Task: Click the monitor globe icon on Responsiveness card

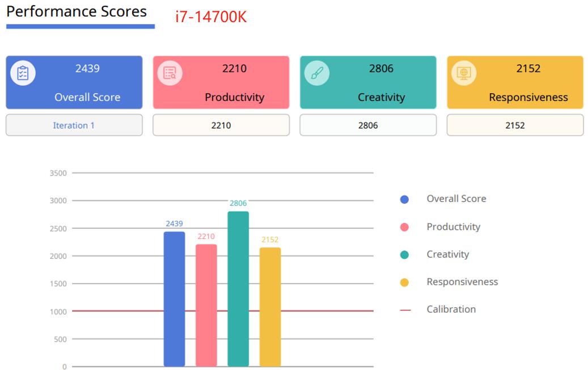Action: point(464,73)
